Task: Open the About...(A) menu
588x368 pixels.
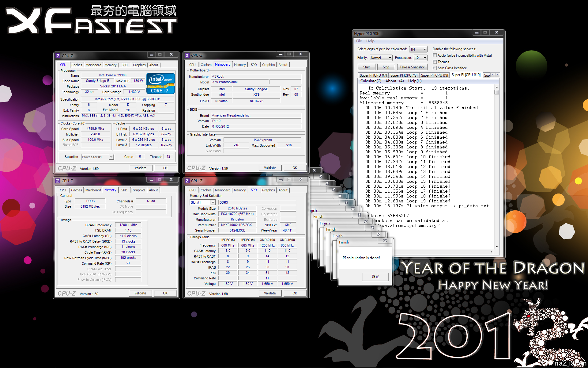Action: pyautogui.click(x=394, y=81)
